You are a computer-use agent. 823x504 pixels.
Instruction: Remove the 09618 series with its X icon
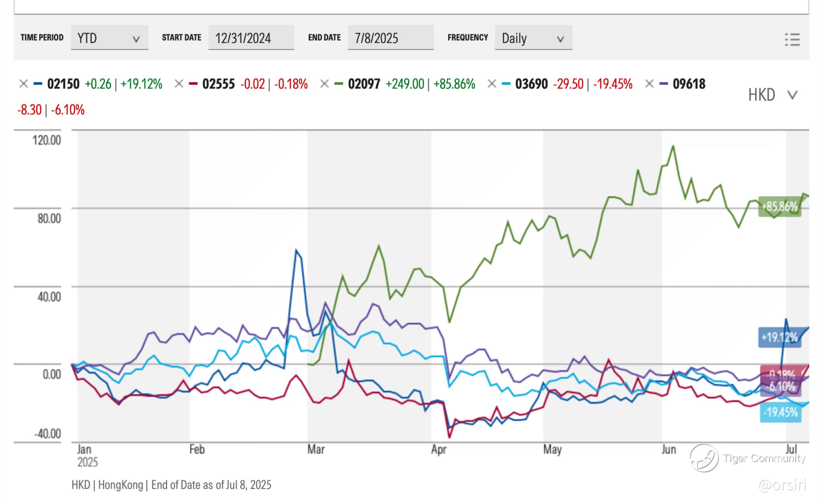click(x=649, y=84)
